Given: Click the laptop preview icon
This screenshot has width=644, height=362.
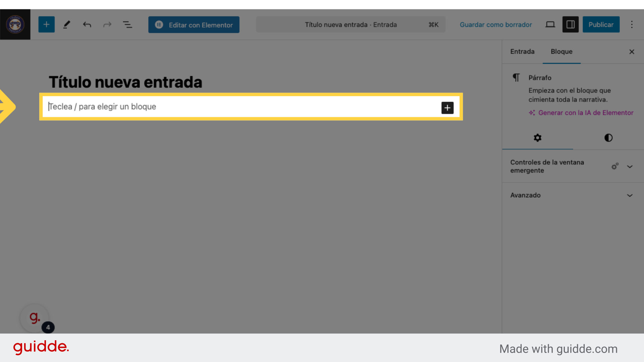Looking at the screenshot, I should [x=550, y=24].
